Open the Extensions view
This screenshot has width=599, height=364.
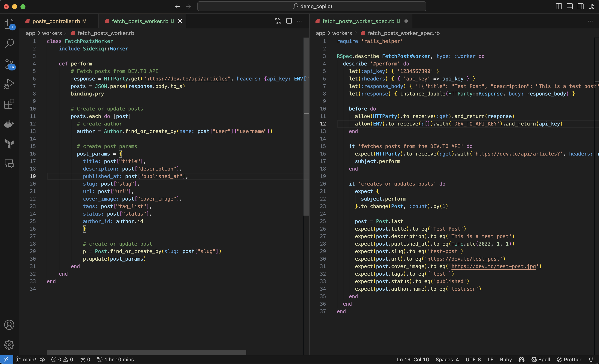9,104
